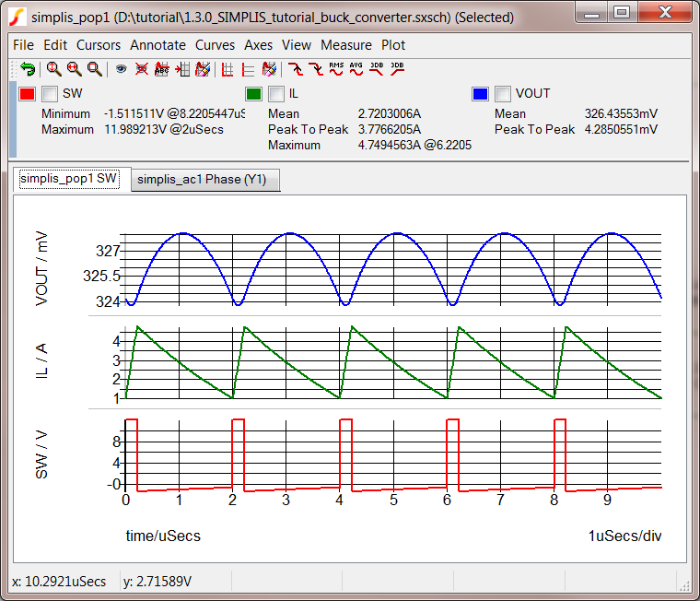
Task: Click the green IL color swatch
Action: (x=253, y=94)
